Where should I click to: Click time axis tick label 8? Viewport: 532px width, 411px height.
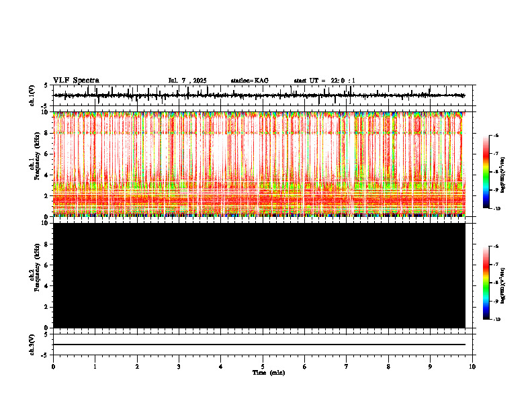click(388, 367)
